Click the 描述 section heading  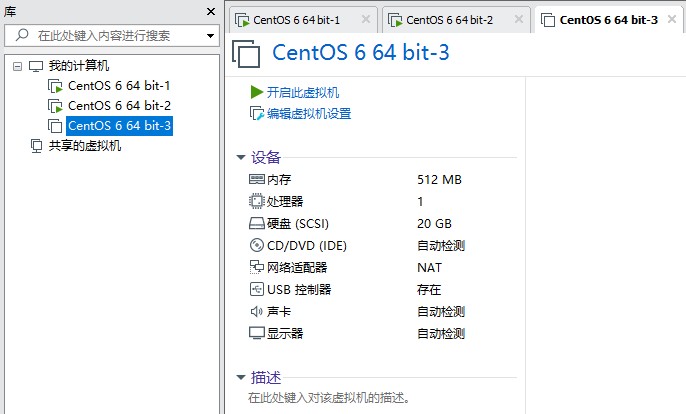coord(266,377)
